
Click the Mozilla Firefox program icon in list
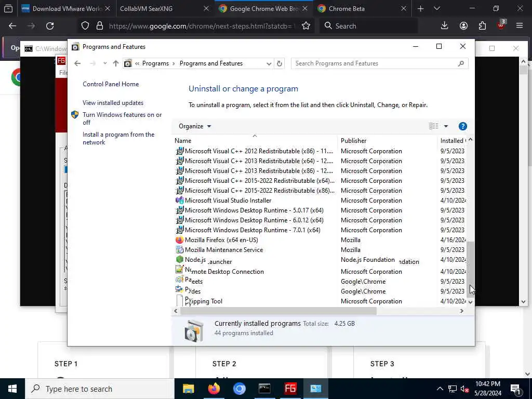tap(179, 240)
